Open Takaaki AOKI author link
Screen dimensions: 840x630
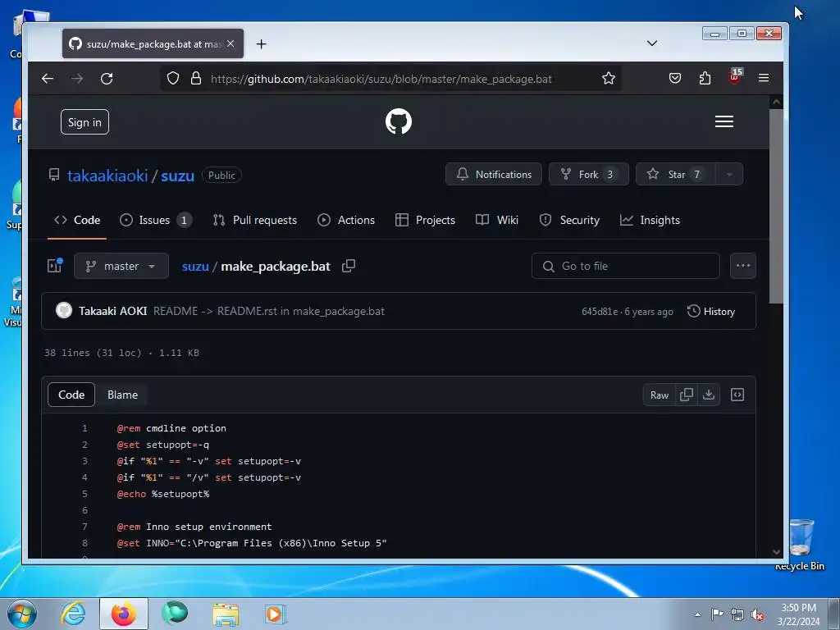tap(112, 311)
